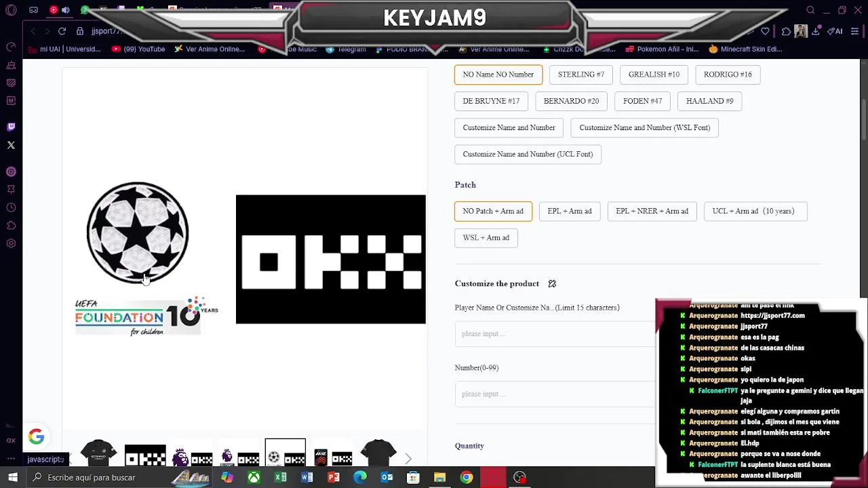
Task: Open Excel from the taskbar
Action: [x=280, y=477]
